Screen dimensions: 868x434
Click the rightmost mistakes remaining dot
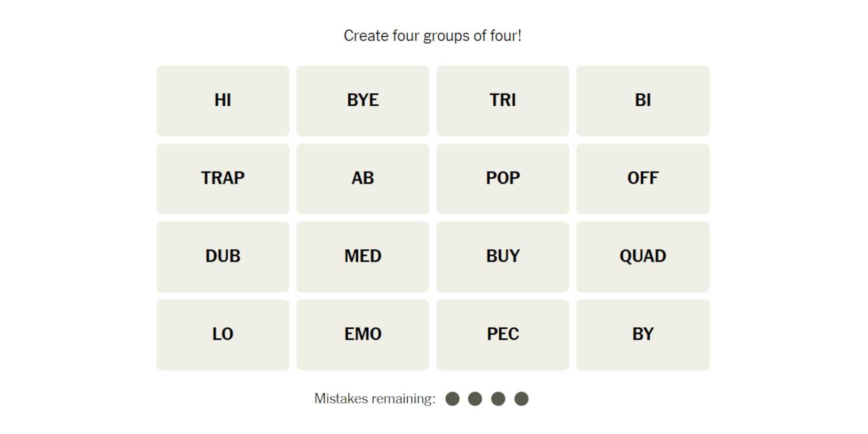tap(521, 399)
